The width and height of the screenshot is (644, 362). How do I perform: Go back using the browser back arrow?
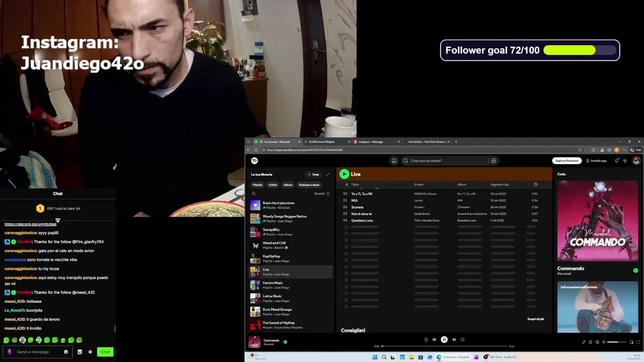pyautogui.click(x=249, y=150)
